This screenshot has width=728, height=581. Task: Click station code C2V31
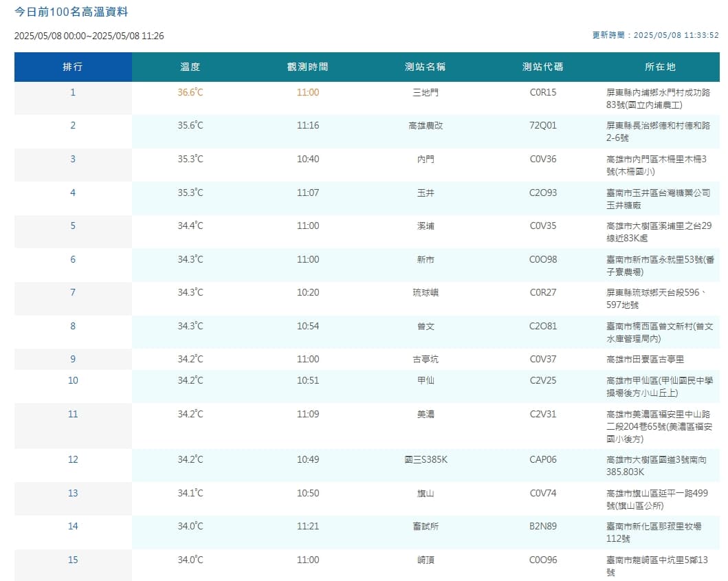pos(543,415)
